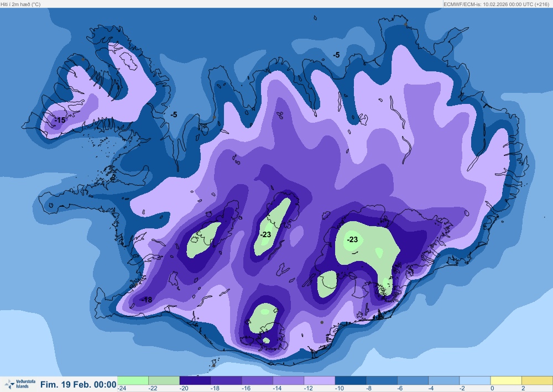Viewport: 553px width, 392px height.
Task: Click the legend number 2
Action: [x=523, y=388]
